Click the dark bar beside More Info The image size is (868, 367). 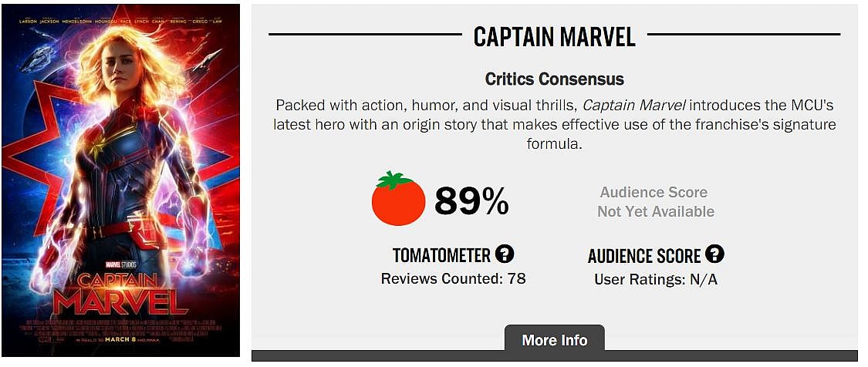[x=733, y=355]
